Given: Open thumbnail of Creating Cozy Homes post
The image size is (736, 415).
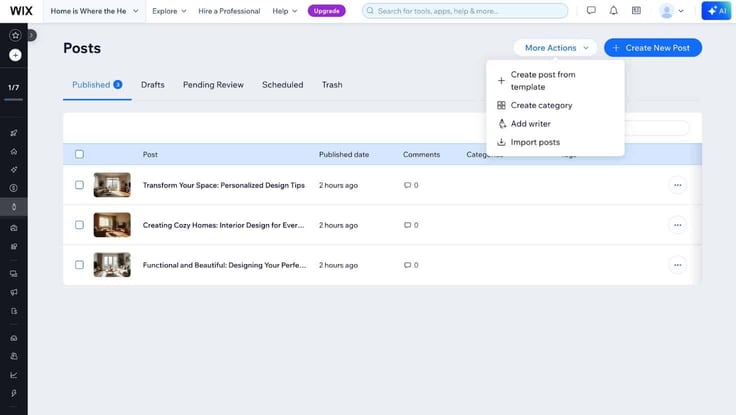Looking at the screenshot, I should click(112, 225).
